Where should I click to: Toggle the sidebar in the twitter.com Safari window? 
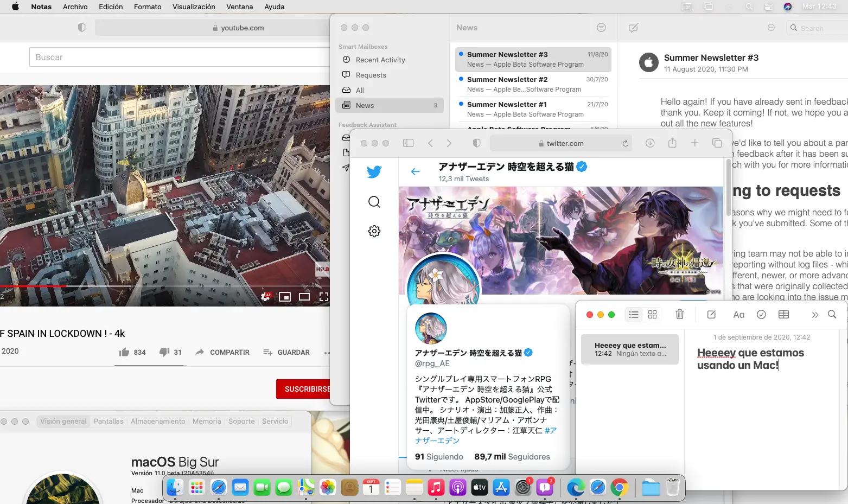pyautogui.click(x=409, y=143)
